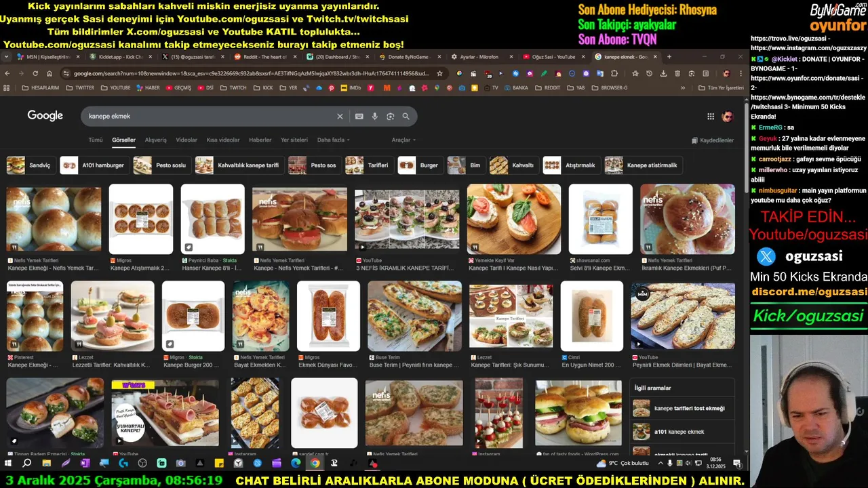Open the Google apps grid

(711, 117)
